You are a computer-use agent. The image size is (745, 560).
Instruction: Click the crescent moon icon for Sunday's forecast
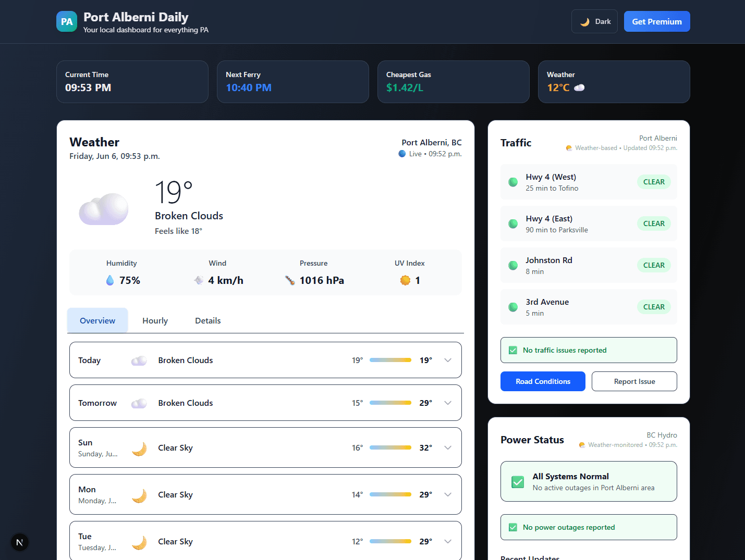pos(139,447)
